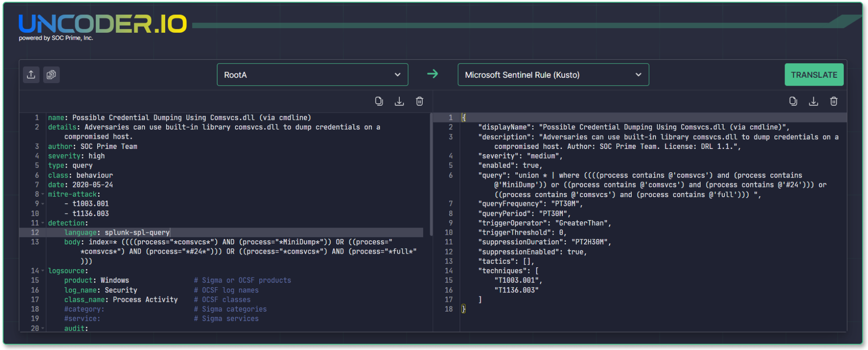Click '- t1136.003' in source editor

(87, 213)
